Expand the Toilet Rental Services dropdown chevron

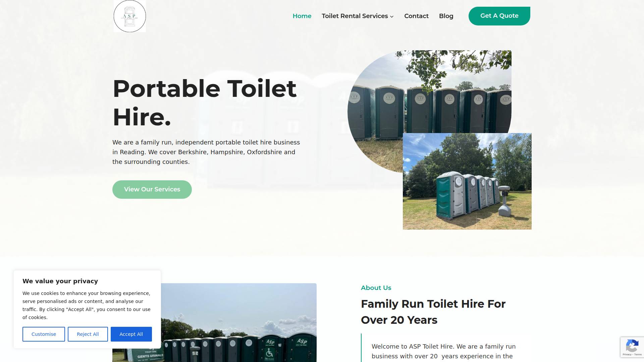392,16
